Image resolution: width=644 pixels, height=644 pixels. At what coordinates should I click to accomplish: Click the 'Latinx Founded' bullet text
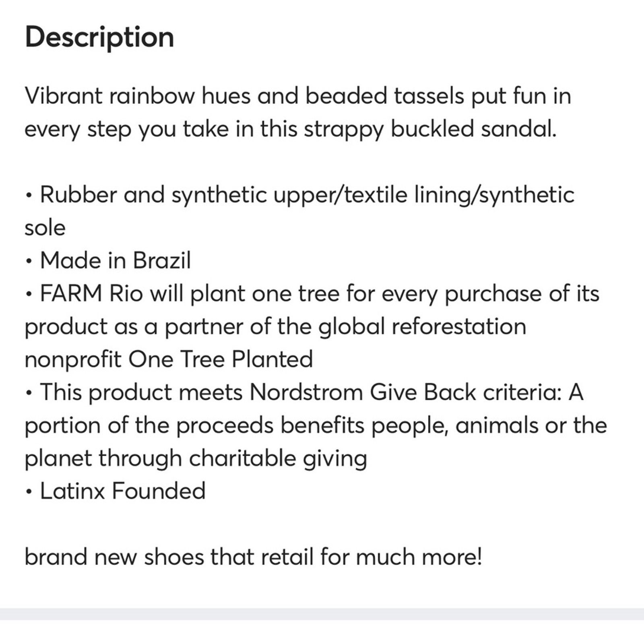pyautogui.click(x=123, y=491)
